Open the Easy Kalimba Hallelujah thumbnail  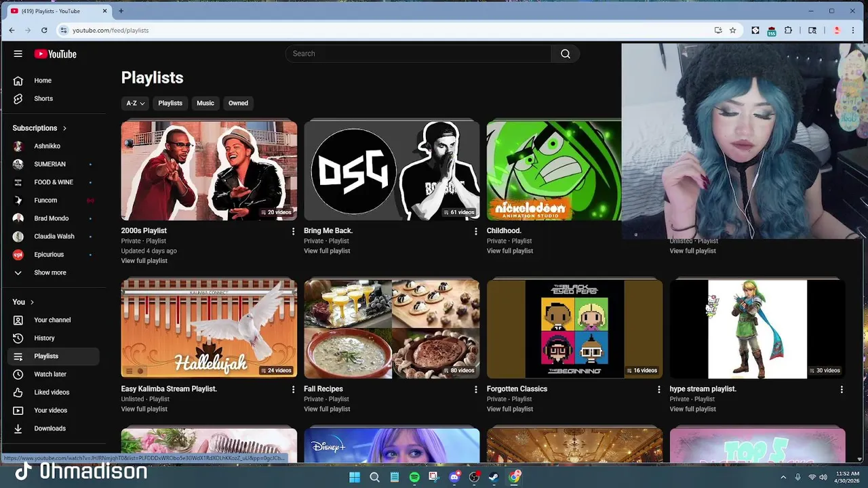pos(209,329)
